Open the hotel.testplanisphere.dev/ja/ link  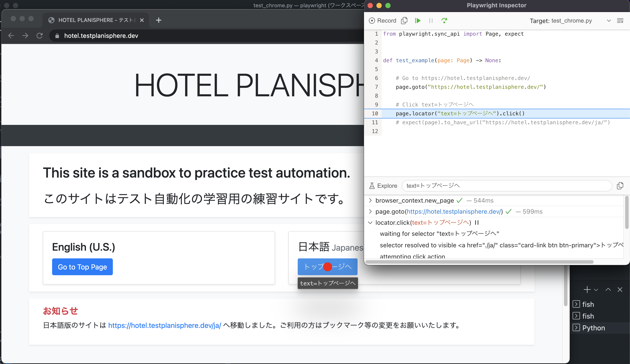[164, 325]
